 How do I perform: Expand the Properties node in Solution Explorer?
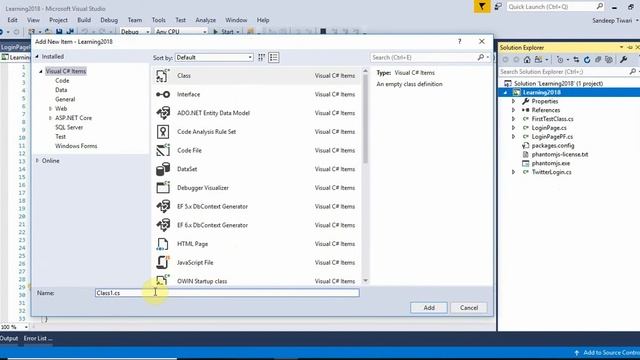(x=513, y=101)
